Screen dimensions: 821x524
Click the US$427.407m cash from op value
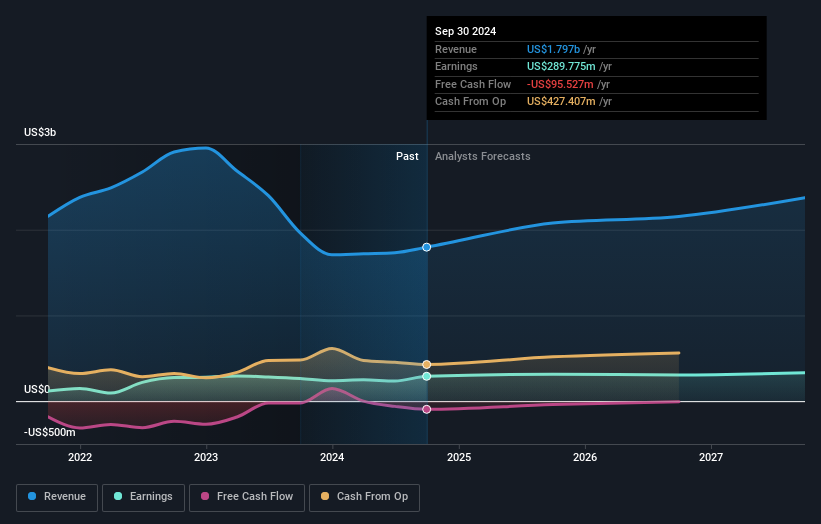tap(561, 102)
